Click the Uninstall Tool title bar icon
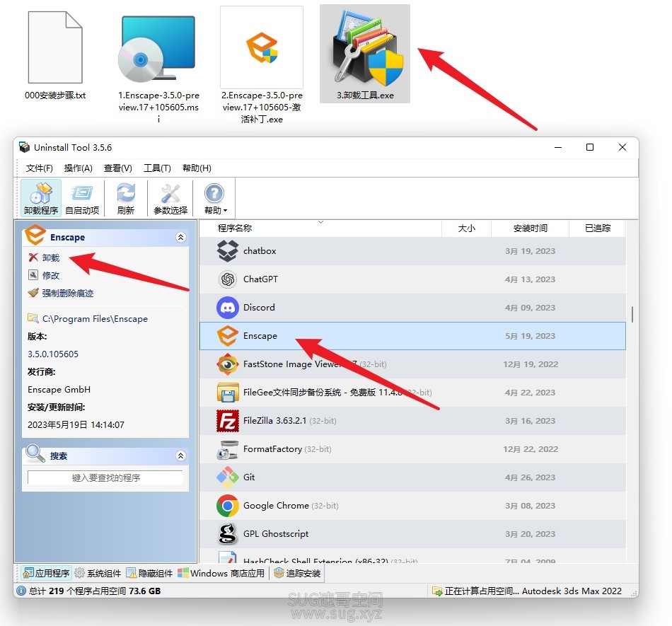Screen dimensions: 672x626 point(25,147)
